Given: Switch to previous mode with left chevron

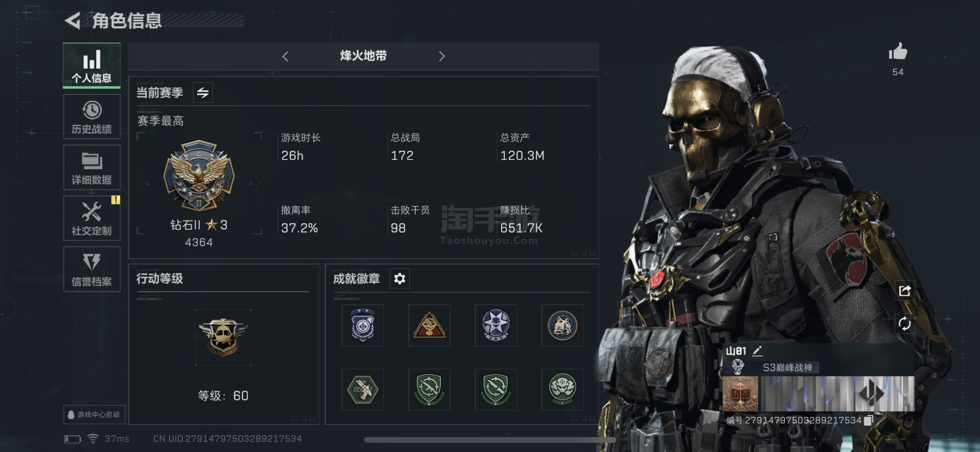Looking at the screenshot, I should tap(285, 57).
